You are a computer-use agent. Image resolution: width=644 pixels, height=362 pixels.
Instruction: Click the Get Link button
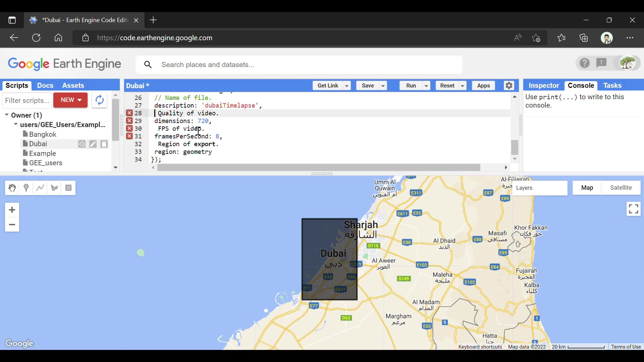point(328,86)
